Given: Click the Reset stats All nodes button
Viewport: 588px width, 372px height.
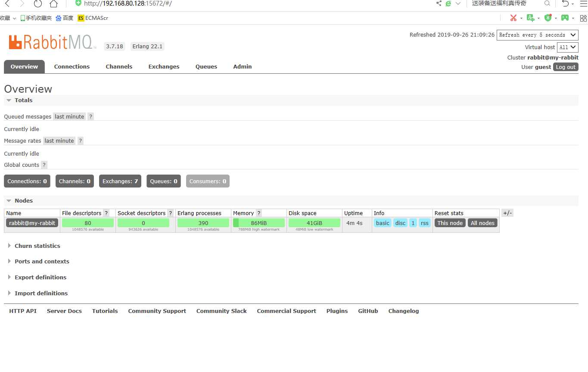Looking at the screenshot, I should click(x=482, y=223).
